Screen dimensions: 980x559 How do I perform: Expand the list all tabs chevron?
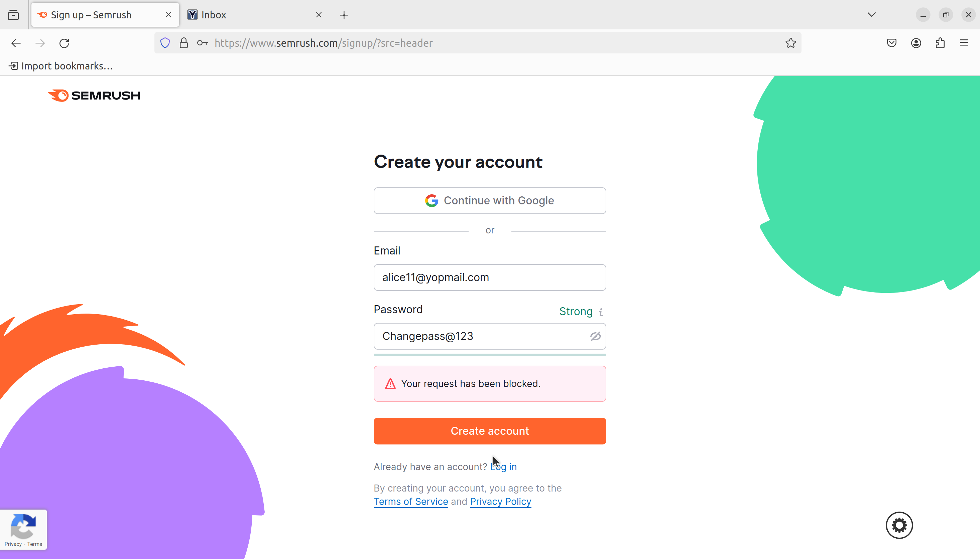coord(871,15)
